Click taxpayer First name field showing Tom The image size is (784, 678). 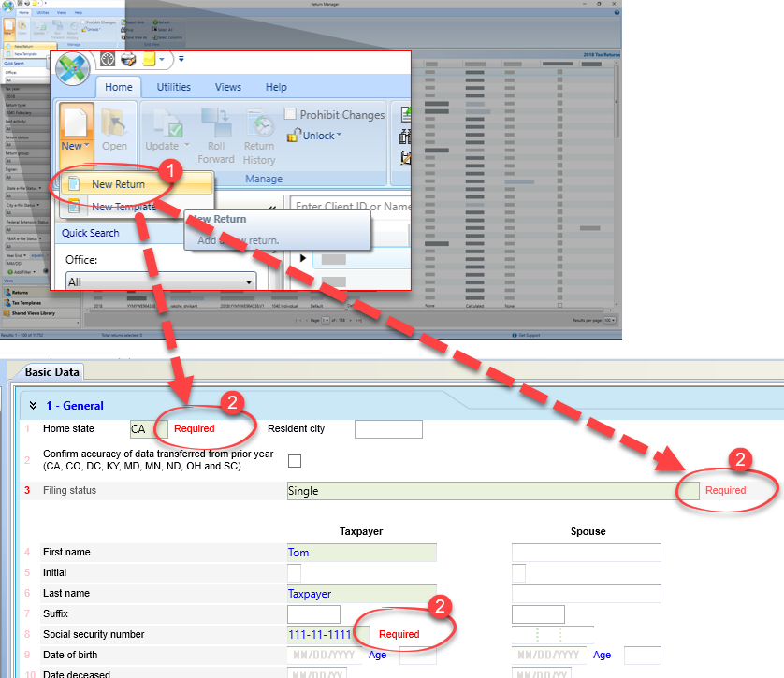coord(361,553)
